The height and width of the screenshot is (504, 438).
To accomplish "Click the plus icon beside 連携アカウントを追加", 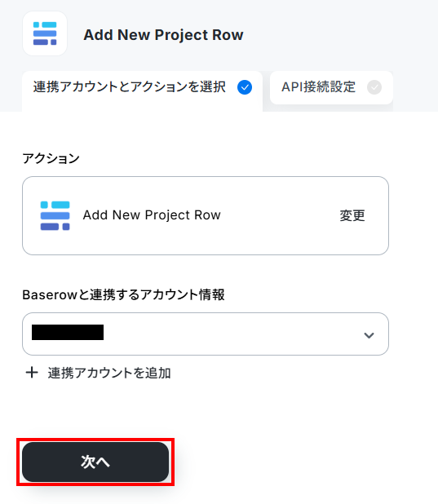I will point(32,373).
